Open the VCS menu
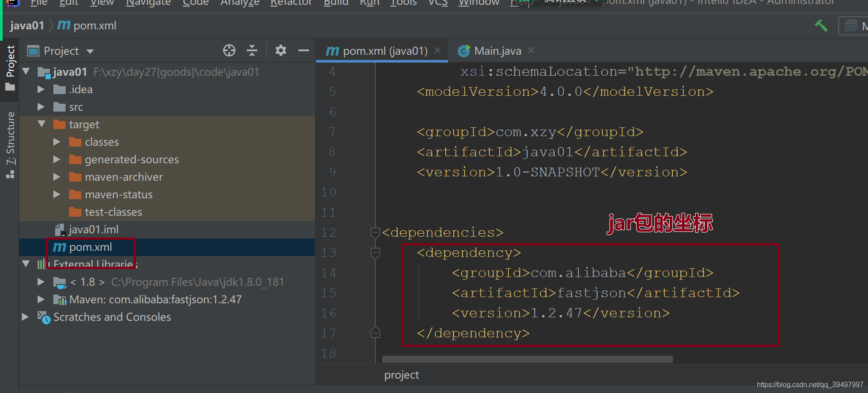This screenshot has width=868, height=393. click(x=438, y=3)
